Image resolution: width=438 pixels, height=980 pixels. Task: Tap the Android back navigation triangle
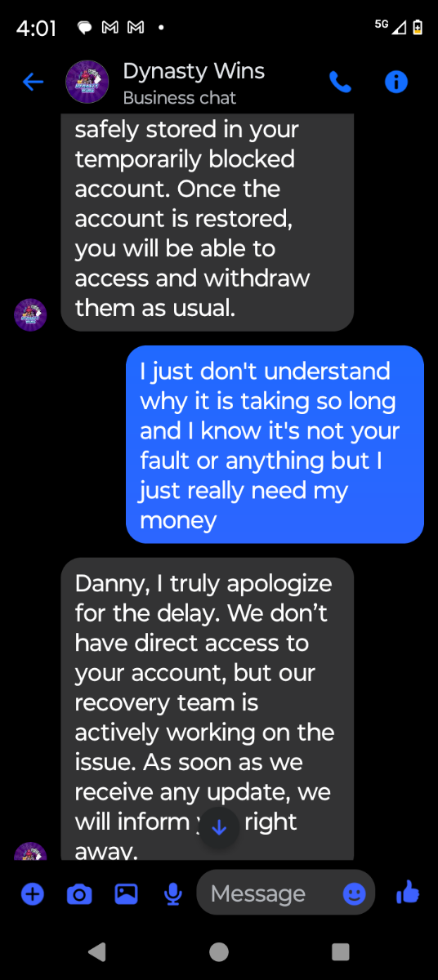96,951
